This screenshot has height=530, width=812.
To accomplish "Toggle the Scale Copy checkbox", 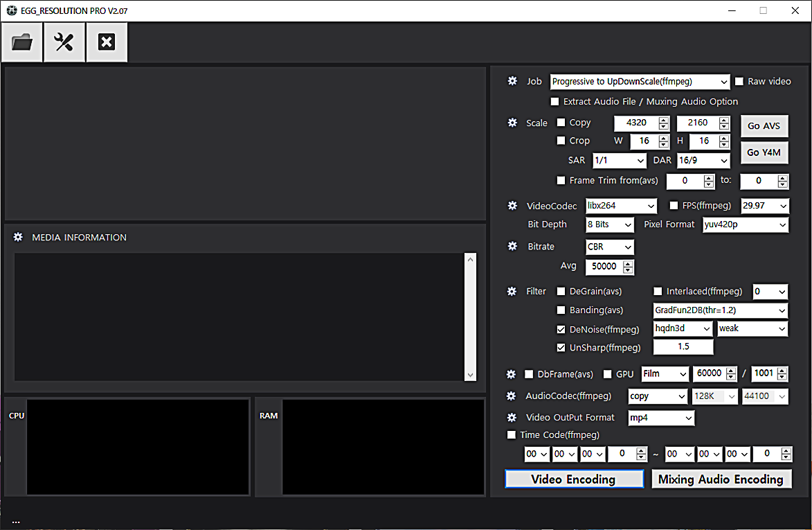I will coord(561,122).
